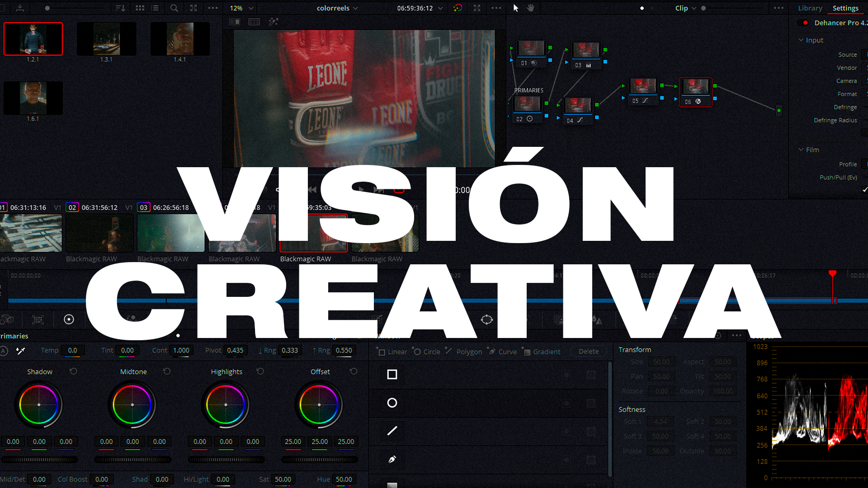Image resolution: width=868 pixels, height=488 pixels.
Task: Click the Delete window button
Action: (588, 351)
